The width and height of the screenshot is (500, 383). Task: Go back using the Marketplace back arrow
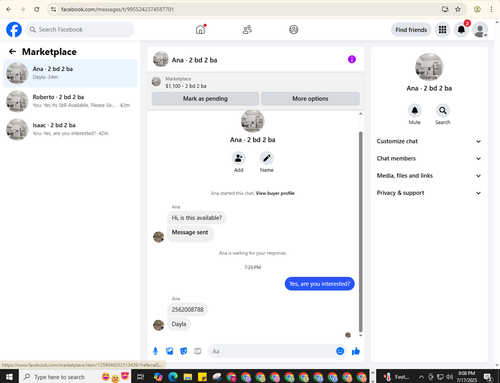[x=12, y=51]
